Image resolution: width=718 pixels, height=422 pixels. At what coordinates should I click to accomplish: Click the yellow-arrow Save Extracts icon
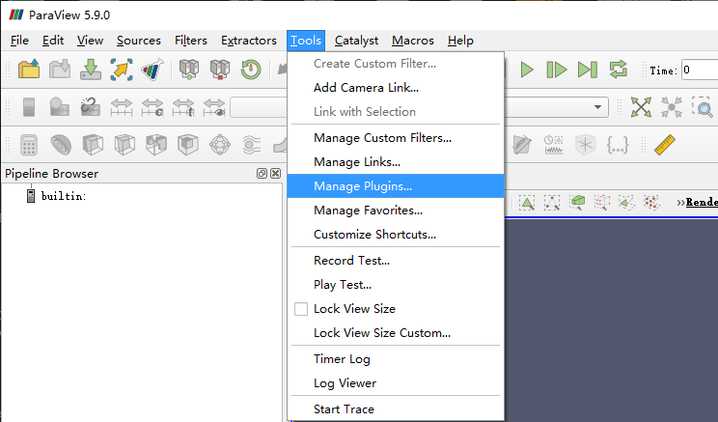pos(121,70)
